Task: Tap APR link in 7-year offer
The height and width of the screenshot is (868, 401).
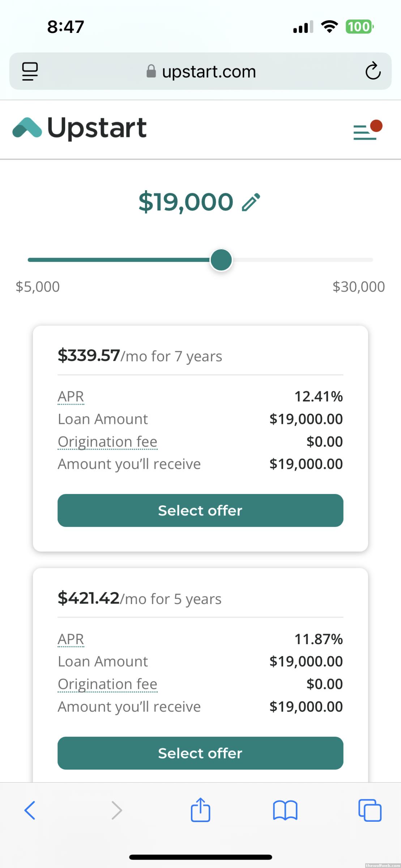Action: click(x=71, y=396)
